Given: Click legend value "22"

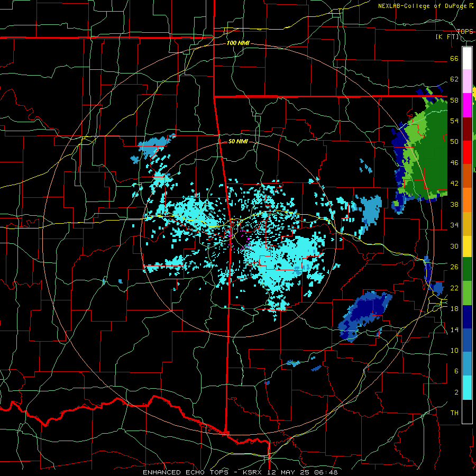Looking at the screenshot, I should 454,288.
